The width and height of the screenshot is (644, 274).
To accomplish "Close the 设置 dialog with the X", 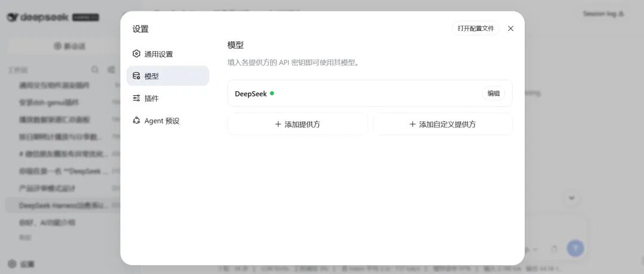I will (510, 29).
